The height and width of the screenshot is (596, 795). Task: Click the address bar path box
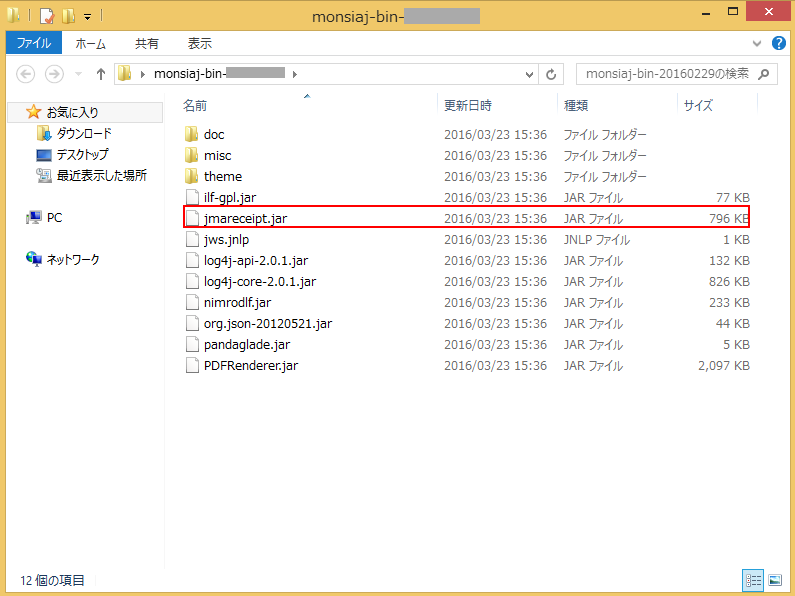[x=326, y=74]
